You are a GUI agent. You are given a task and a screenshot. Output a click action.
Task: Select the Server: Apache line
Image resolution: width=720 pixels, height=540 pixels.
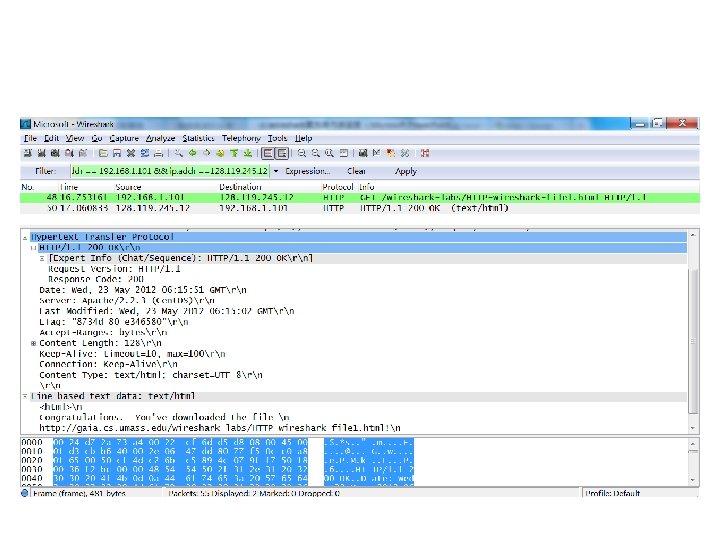[x=127, y=301]
